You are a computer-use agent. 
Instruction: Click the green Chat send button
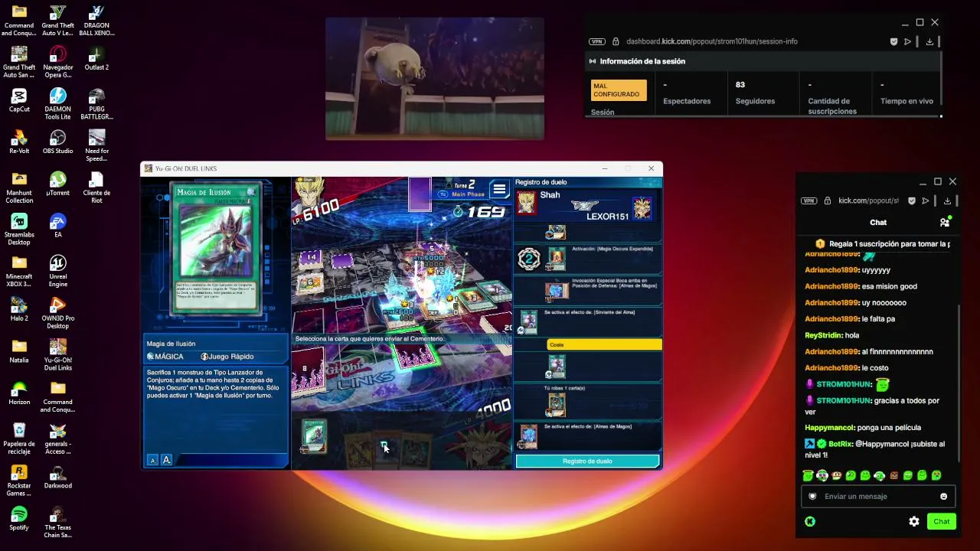click(941, 521)
